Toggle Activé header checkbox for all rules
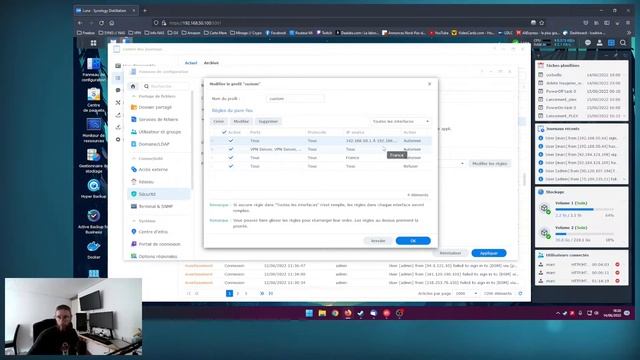Viewport: 640px width, 360px height. pyautogui.click(x=224, y=132)
